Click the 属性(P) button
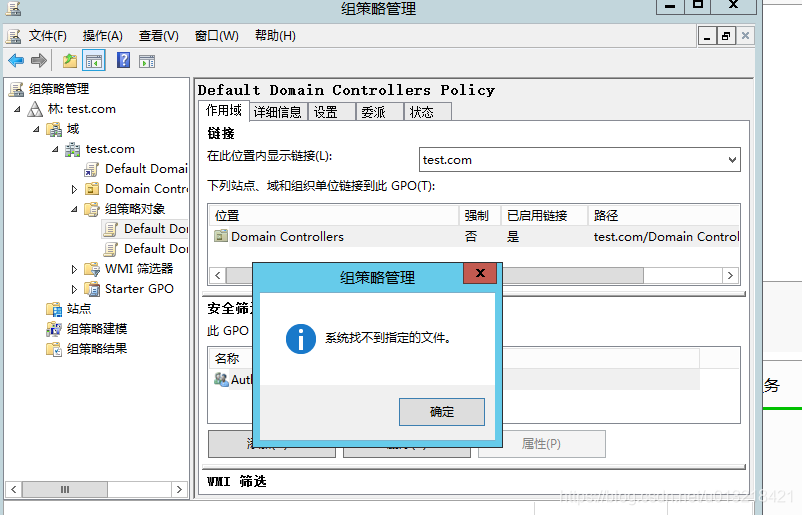The image size is (802, 515). [542, 443]
